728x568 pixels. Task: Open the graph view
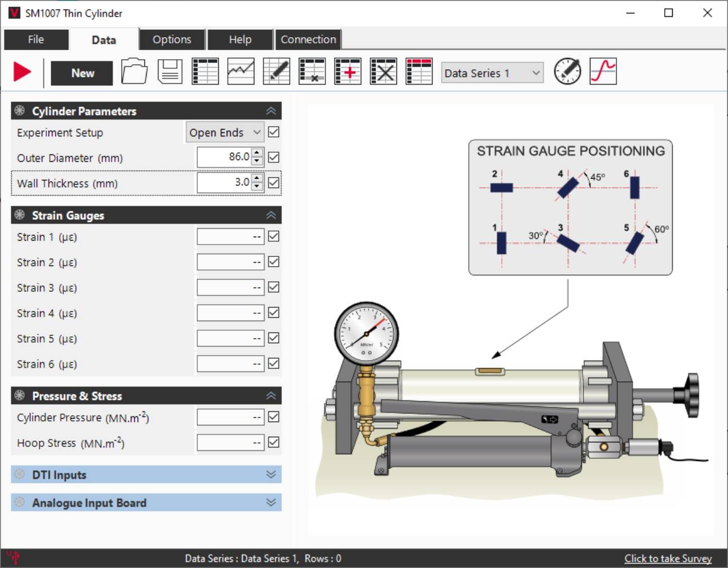pos(240,72)
